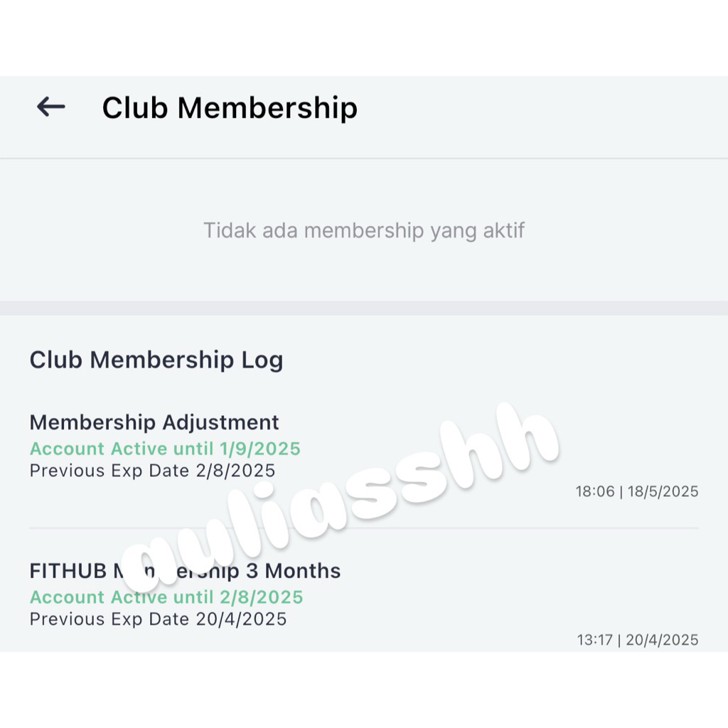Click the Account Active until 2/8/2025 text

[x=166, y=597]
